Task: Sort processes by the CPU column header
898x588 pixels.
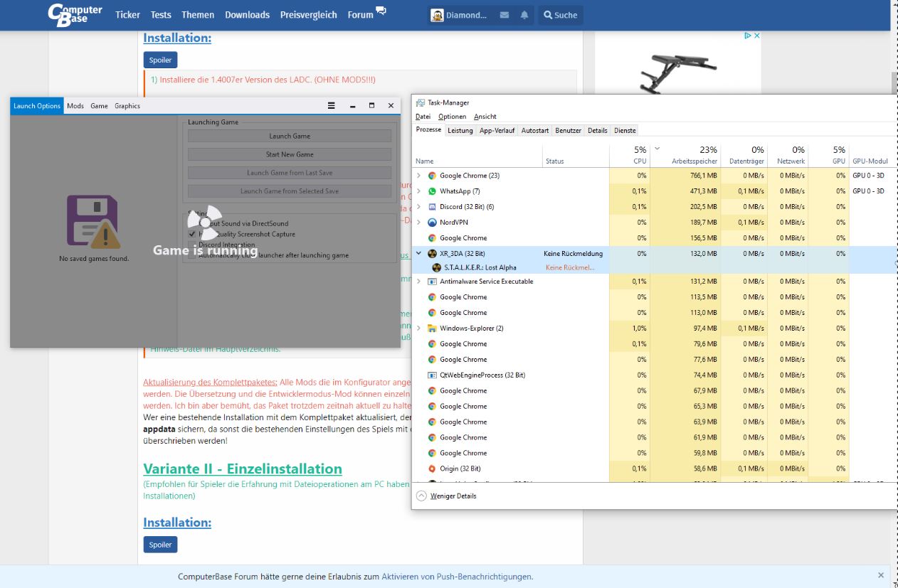Action: click(x=630, y=155)
